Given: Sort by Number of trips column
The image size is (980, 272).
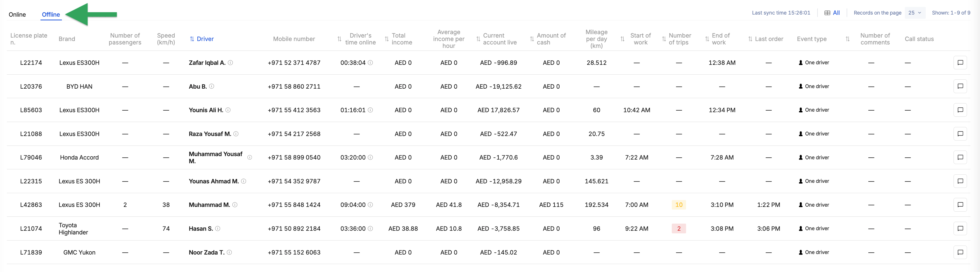Looking at the screenshot, I should [x=664, y=39].
